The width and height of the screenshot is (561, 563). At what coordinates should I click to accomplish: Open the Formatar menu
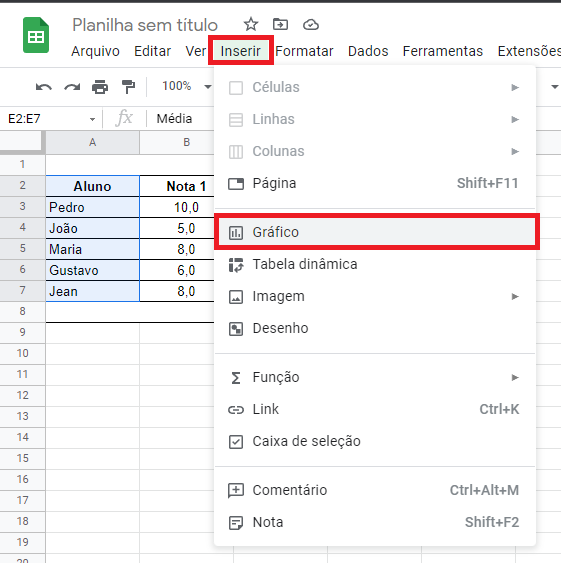304,51
